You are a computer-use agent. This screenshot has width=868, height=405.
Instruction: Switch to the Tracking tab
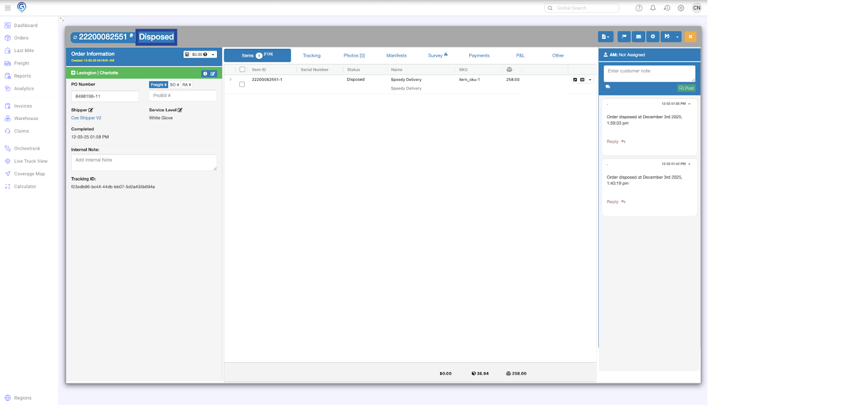311,55
